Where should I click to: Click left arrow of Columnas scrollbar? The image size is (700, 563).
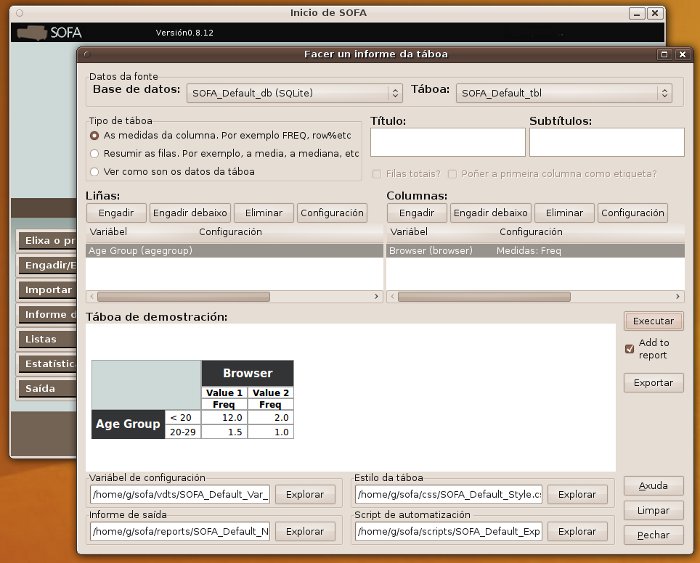(392, 296)
